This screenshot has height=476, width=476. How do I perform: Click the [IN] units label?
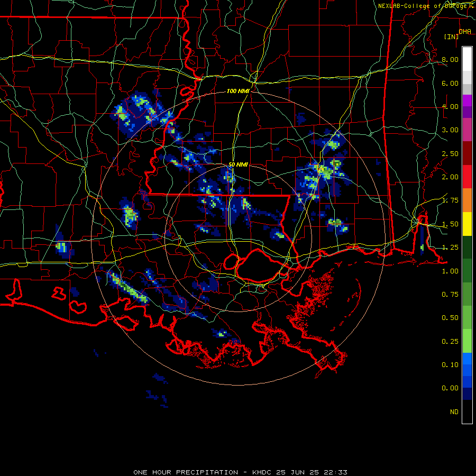coord(451,36)
